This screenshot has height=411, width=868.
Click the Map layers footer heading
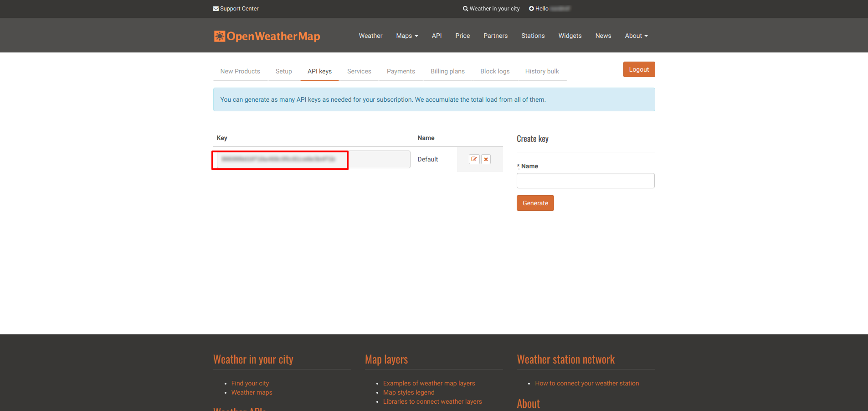[386, 359]
